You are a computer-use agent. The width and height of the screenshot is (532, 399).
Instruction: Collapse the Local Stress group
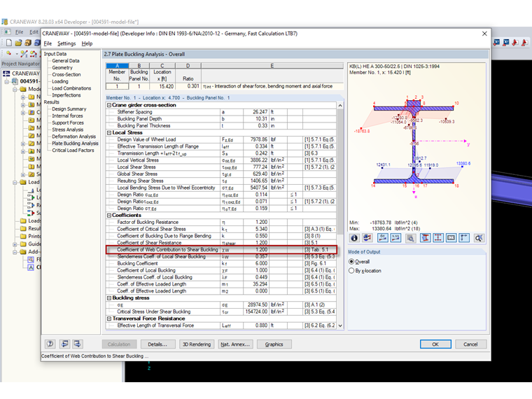point(109,133)
